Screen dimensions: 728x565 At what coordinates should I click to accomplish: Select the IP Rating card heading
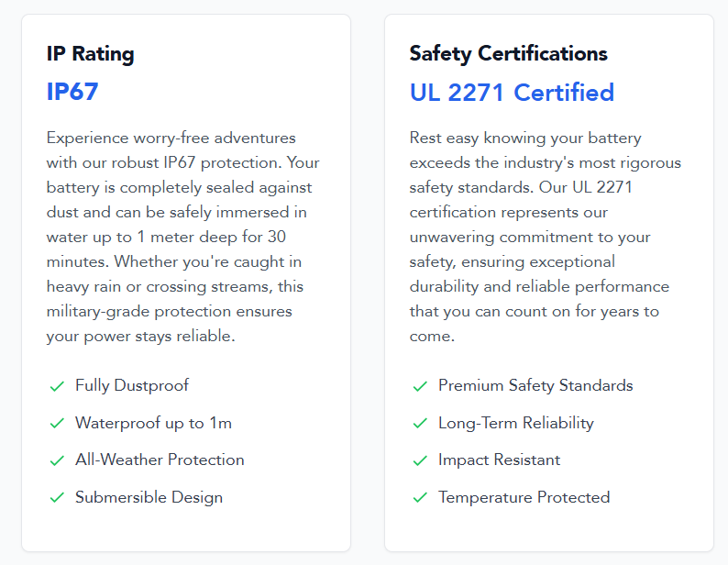coord(91,54)
